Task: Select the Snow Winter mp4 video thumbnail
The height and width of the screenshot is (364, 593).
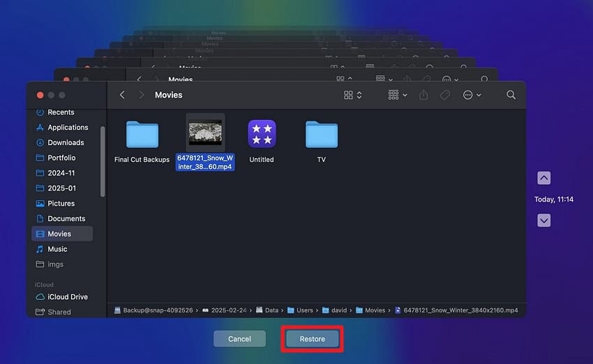Action: [x=205, y=132]
